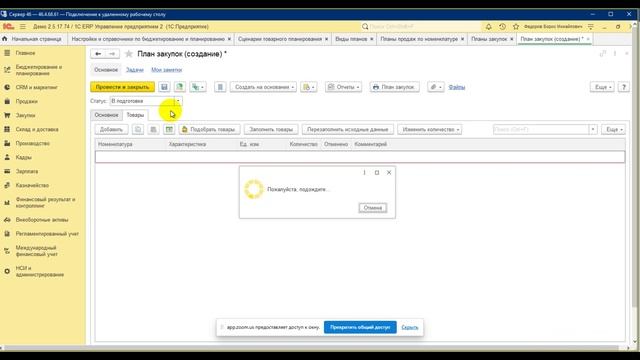Image resolution: width=640 pixels, height=360 pixels.
Task: Click the green table settings icon
Action: (169, 129)
